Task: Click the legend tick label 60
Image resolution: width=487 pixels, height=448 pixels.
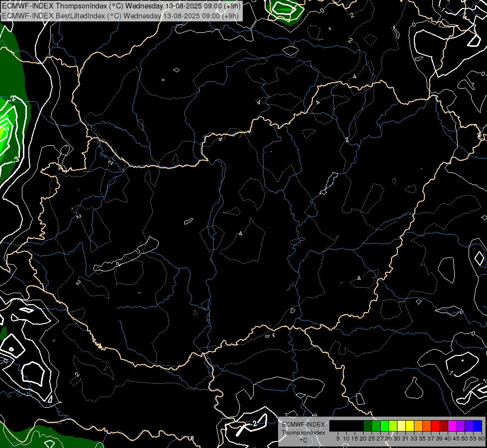Action: click(482, 439)
